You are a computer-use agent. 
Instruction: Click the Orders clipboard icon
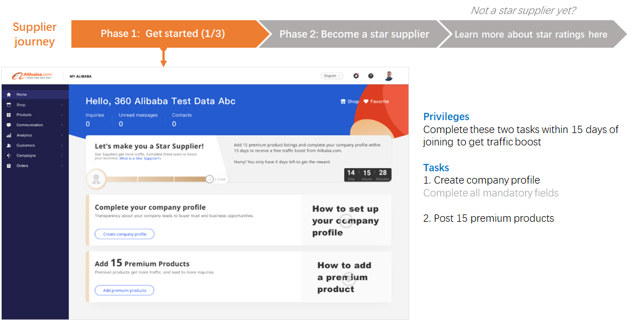pyautogui.click(x=8, y=166)
